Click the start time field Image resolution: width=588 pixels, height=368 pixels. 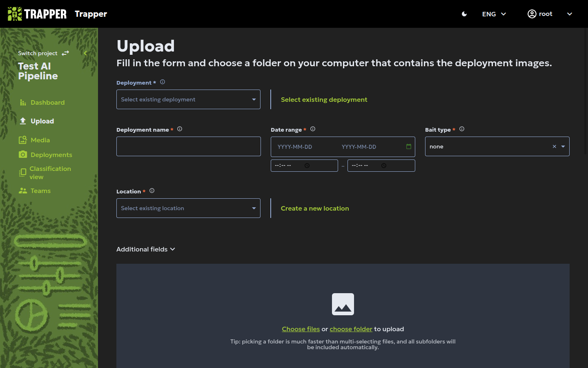304,166
